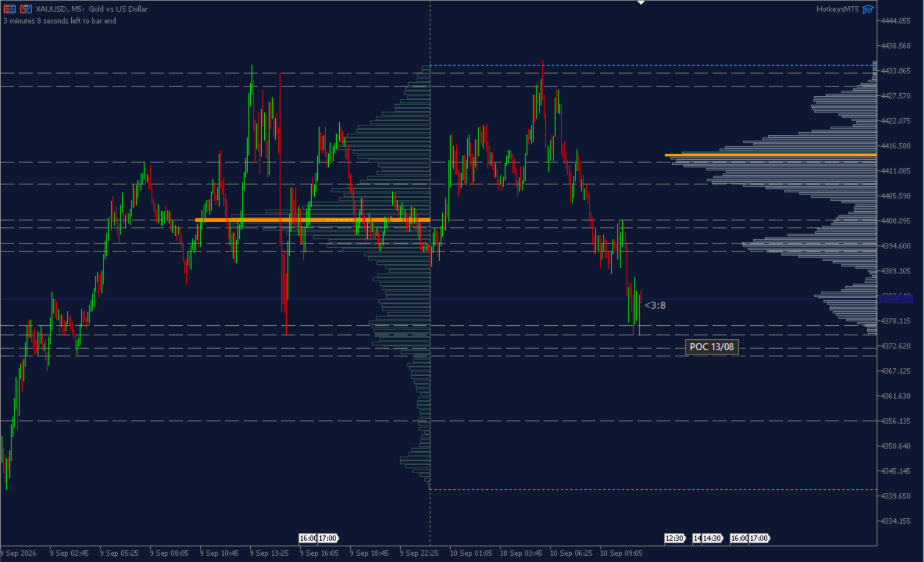
Task: Open the one-click trading panel icon
Action: 26,9
